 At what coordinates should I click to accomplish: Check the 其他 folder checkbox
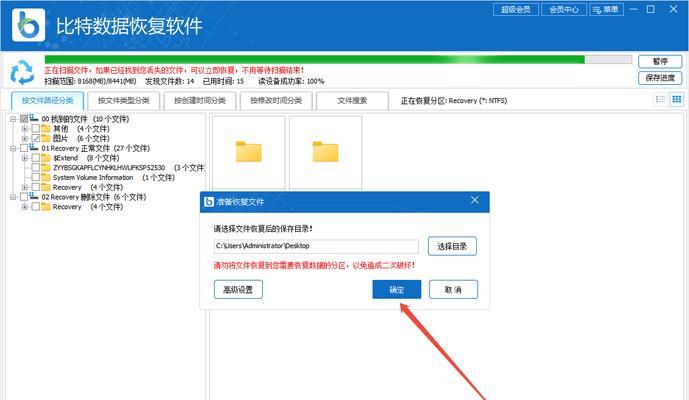[36, 128]
